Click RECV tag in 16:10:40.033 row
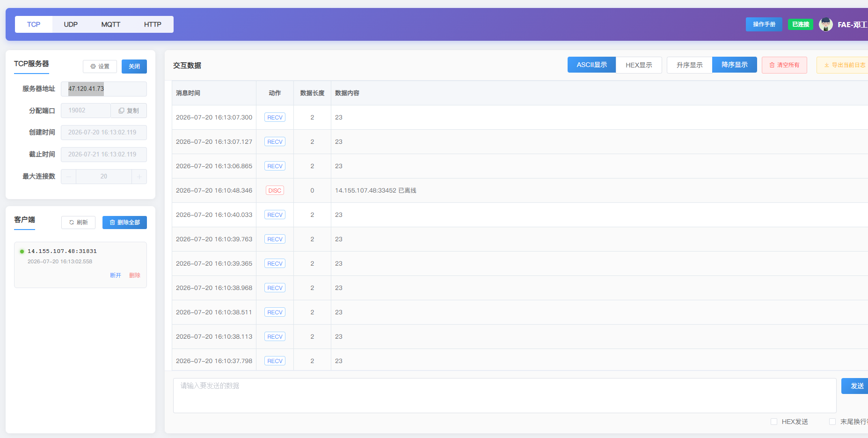868x438 pixels. [x=275, y=215]
